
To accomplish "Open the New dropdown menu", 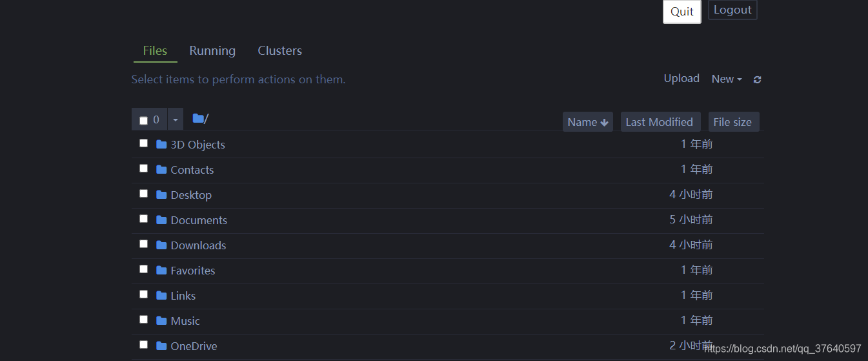I will click(x=727, y=79).
